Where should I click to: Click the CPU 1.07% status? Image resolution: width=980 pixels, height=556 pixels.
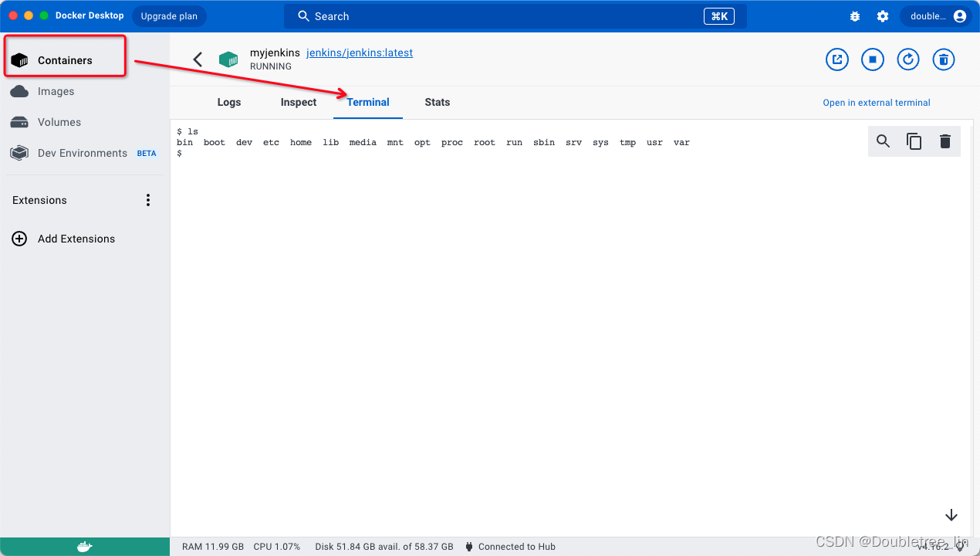point(277,547)
